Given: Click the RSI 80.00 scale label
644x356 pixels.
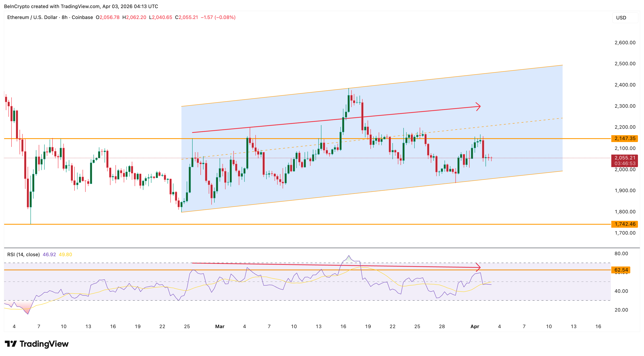Looking at the screenshot, I should (621, 253).
